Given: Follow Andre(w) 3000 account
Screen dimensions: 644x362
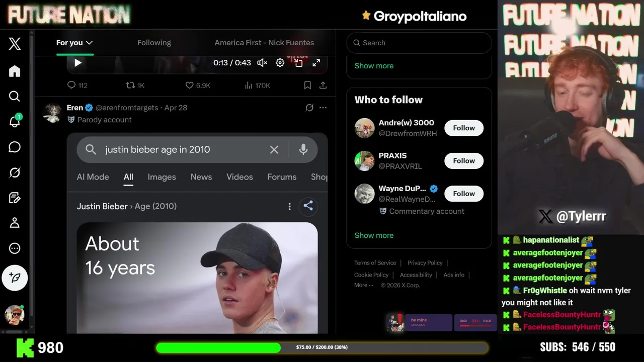Looking at the screenshot, I should [x=464, y=128].
